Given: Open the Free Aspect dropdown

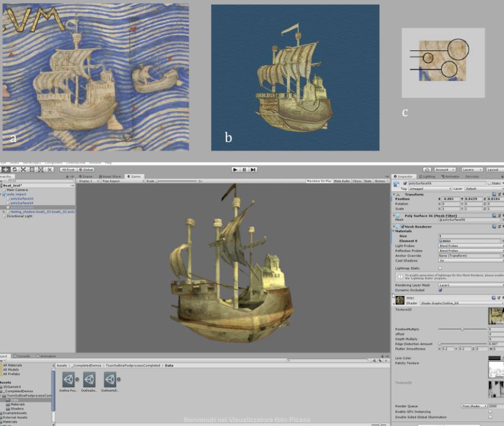Looking at the screenshot, I should click(123, 181).
